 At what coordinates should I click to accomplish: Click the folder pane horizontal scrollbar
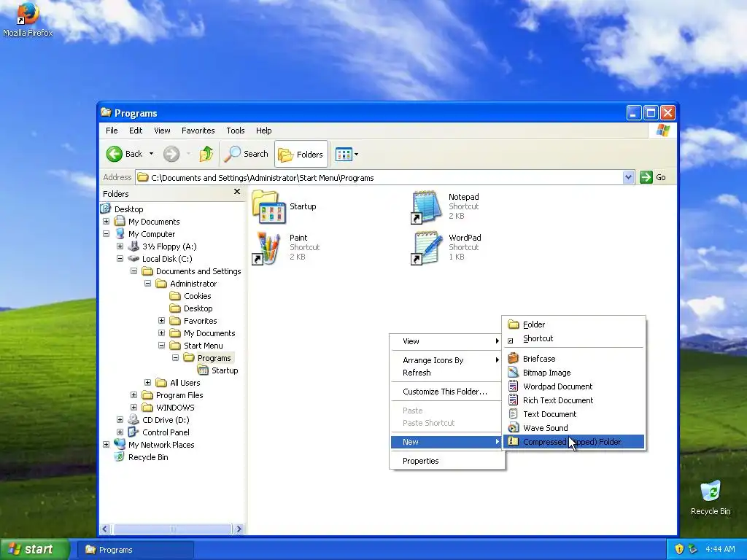[x=172, y=529]
